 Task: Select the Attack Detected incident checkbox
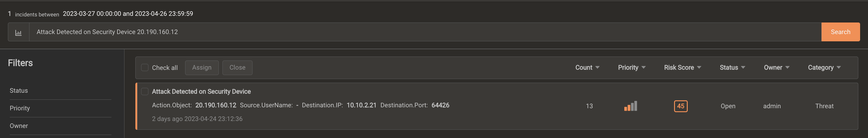[x=144, y=91]
